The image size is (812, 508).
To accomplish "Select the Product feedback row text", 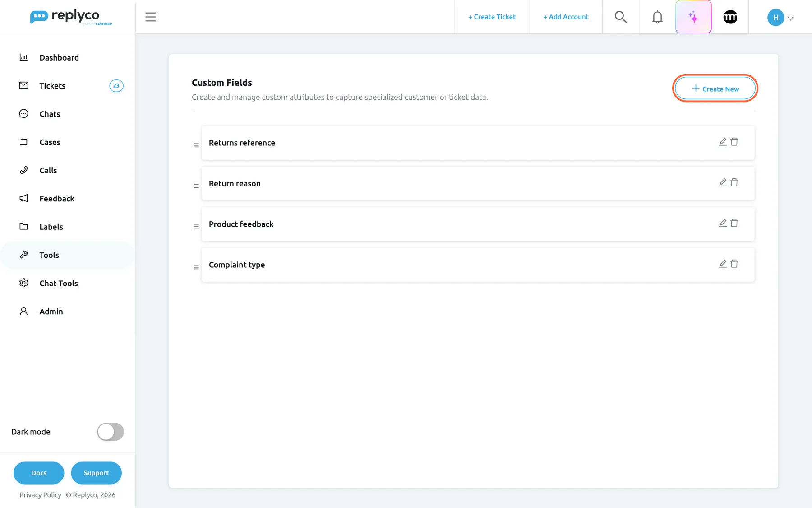I will coord(241,224).
